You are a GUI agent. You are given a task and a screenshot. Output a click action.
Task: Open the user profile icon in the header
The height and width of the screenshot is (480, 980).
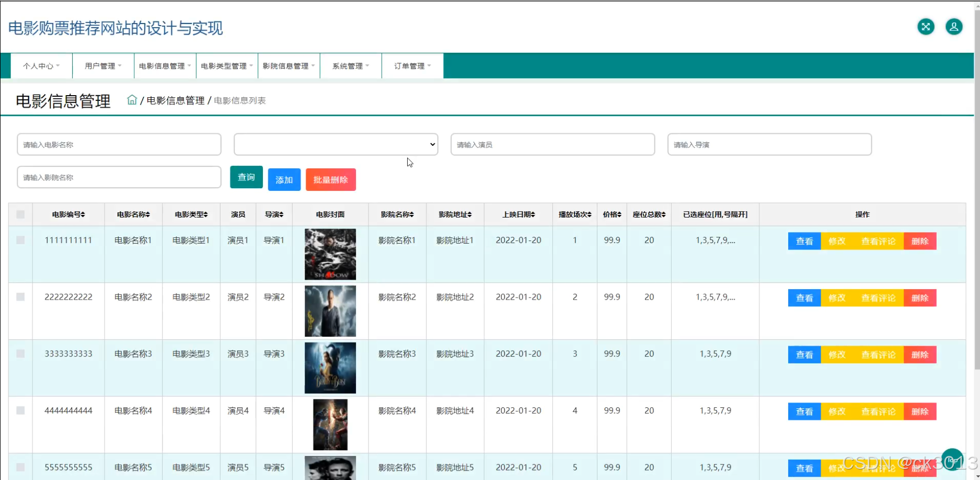(954, 27)
